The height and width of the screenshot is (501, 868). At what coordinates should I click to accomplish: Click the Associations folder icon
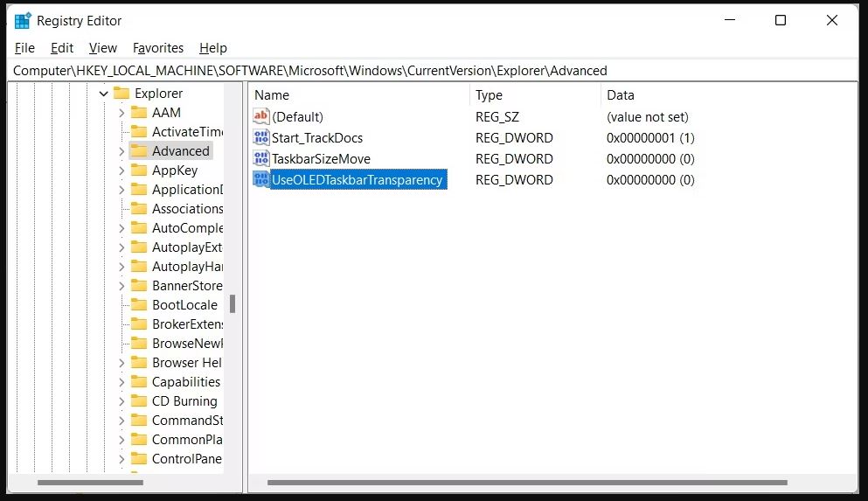(138, 209)
